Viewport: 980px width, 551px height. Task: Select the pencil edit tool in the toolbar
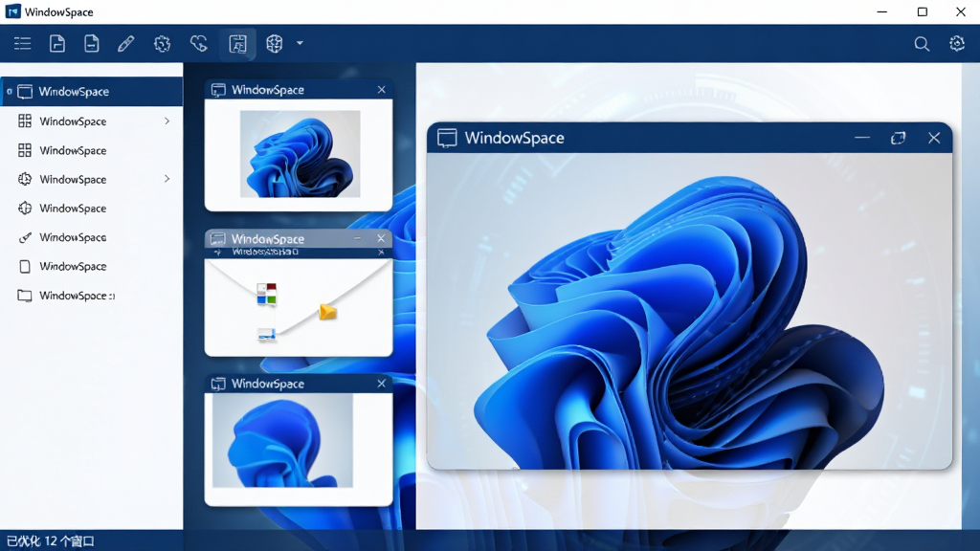tap(125, 44)
